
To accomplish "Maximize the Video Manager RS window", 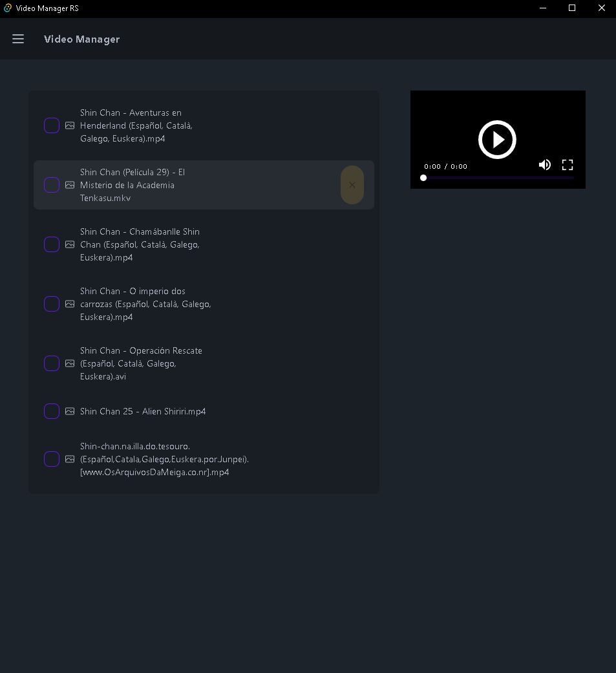I will point(572,8).
